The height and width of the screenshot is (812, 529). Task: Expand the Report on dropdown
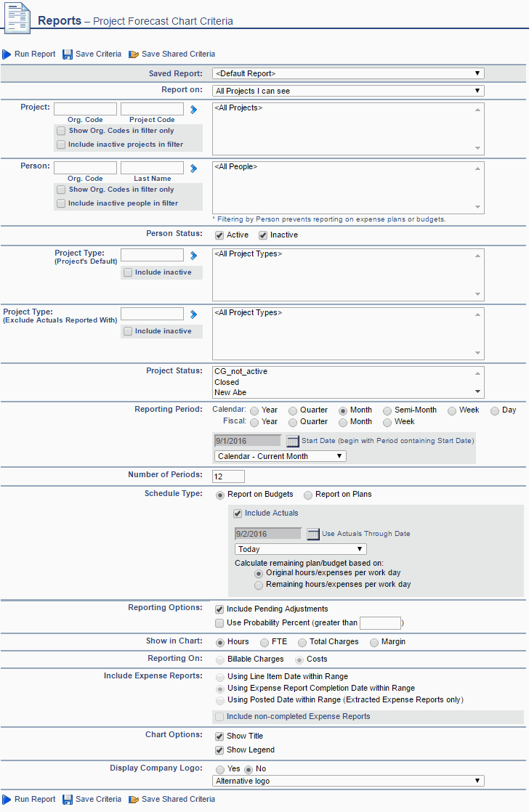348,92
